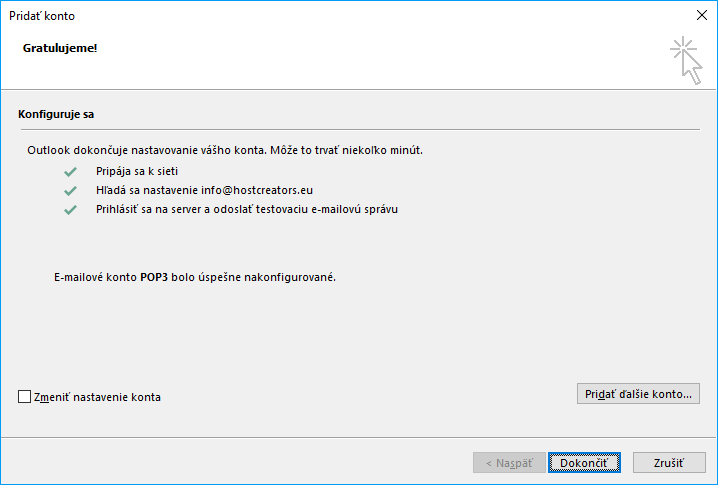Click the 'Gratulujeme!' heading

tap(60, 47)
